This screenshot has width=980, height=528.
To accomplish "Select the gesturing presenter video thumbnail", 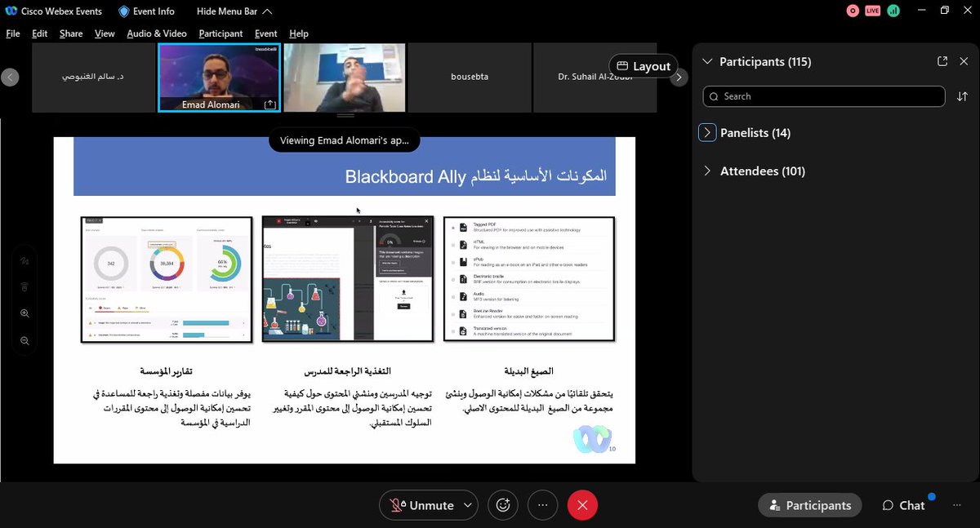I will [x=344, y=78].
